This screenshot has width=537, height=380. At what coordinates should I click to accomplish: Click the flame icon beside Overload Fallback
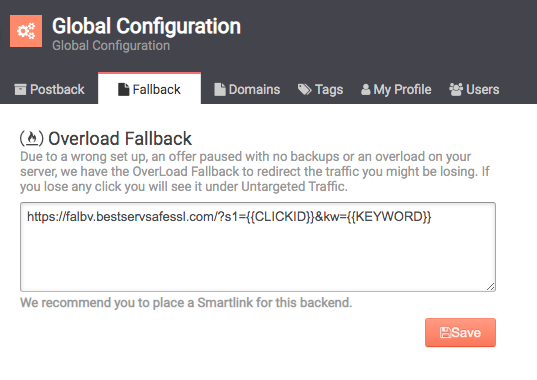32,138
